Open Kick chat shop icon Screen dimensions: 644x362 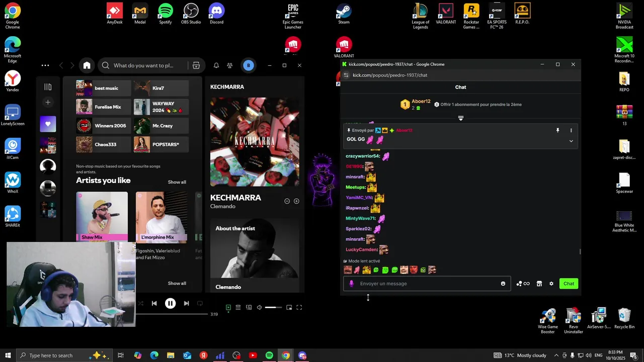(539, 284)
